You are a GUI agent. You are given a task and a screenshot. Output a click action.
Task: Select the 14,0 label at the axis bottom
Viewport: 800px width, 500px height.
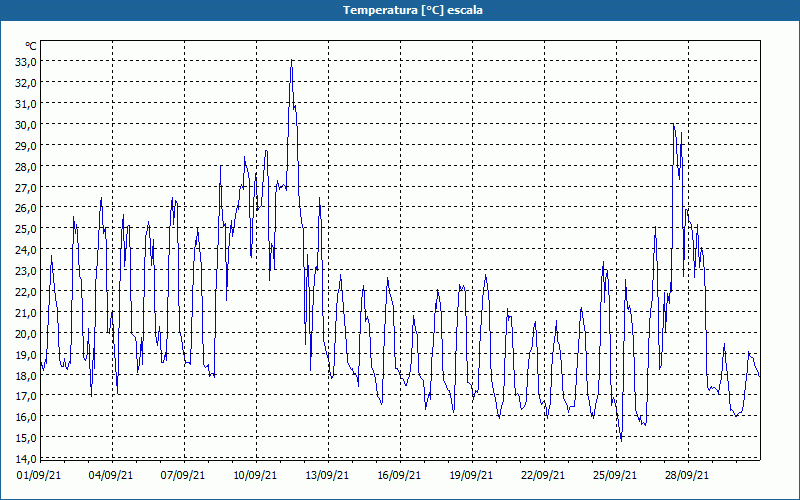(x=26, y=458)
